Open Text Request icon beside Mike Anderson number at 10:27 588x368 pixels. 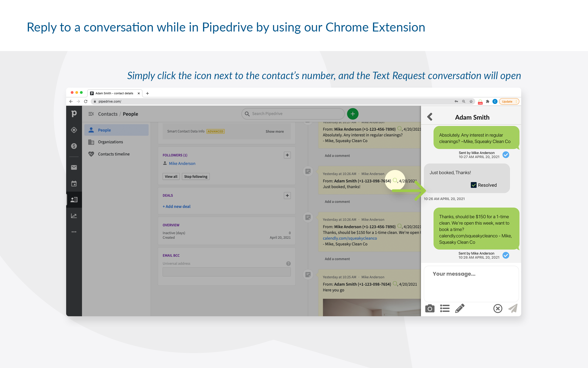[x=399, y=129]
